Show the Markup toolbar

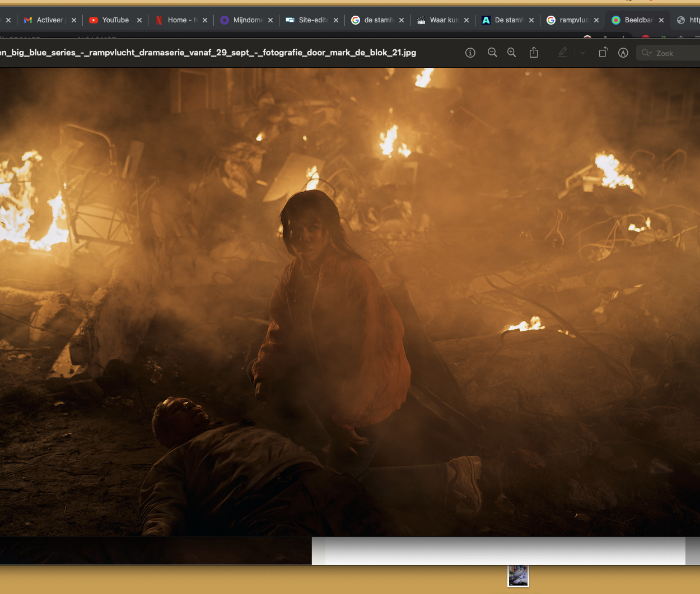click(x=623, y=53)
